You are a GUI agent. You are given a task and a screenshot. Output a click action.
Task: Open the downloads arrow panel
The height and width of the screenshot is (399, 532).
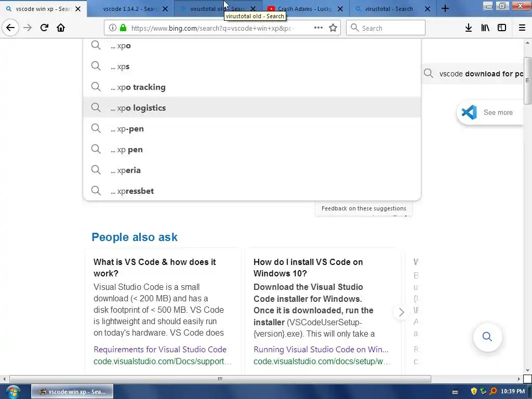pyautogui.click(x=469, y=28)
